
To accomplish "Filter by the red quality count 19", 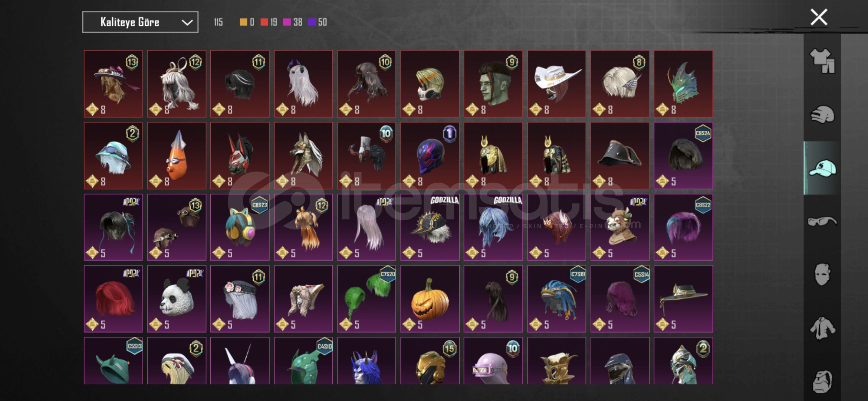I will (269, 22).
